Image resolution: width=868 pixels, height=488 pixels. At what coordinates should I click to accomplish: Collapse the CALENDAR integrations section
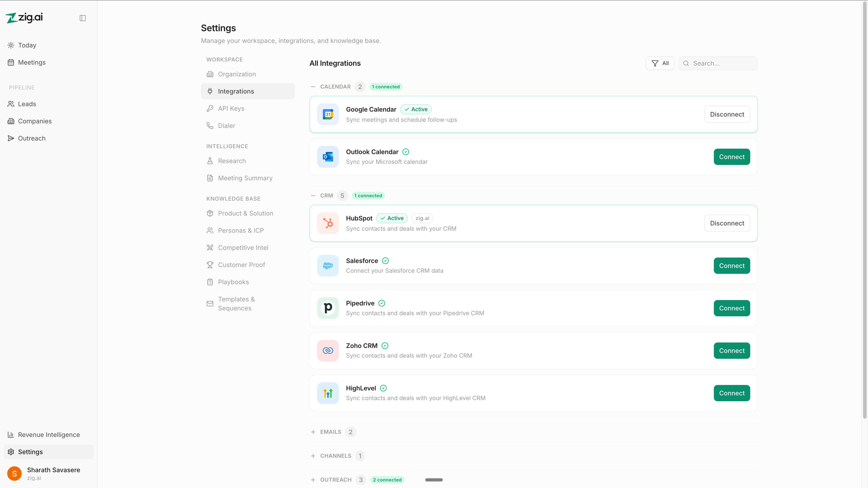313,87
